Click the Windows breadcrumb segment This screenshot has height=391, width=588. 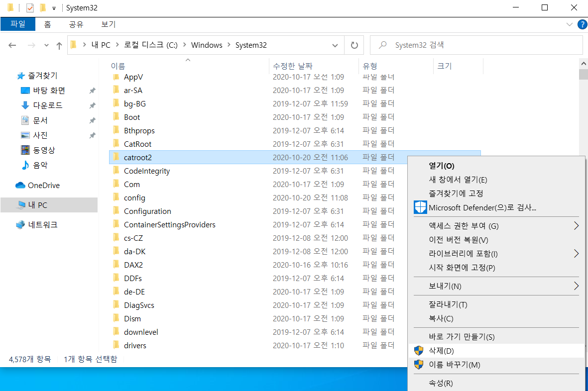[207, 45]
